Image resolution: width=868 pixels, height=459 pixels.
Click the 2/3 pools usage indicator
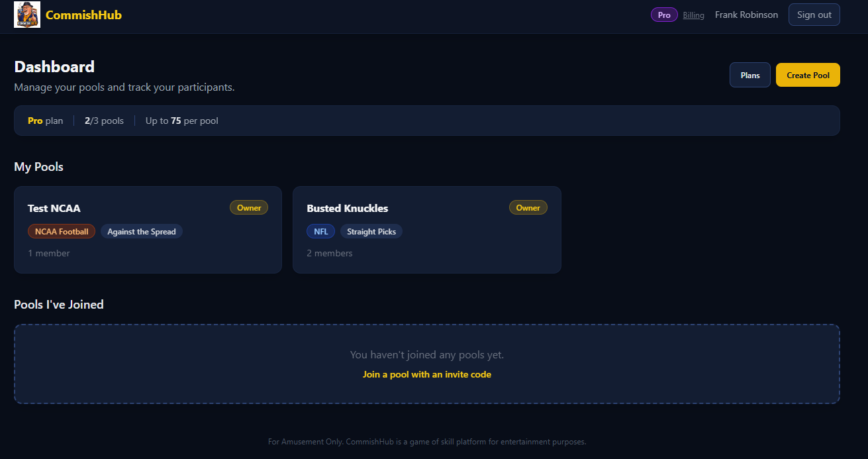pos(104,121)
